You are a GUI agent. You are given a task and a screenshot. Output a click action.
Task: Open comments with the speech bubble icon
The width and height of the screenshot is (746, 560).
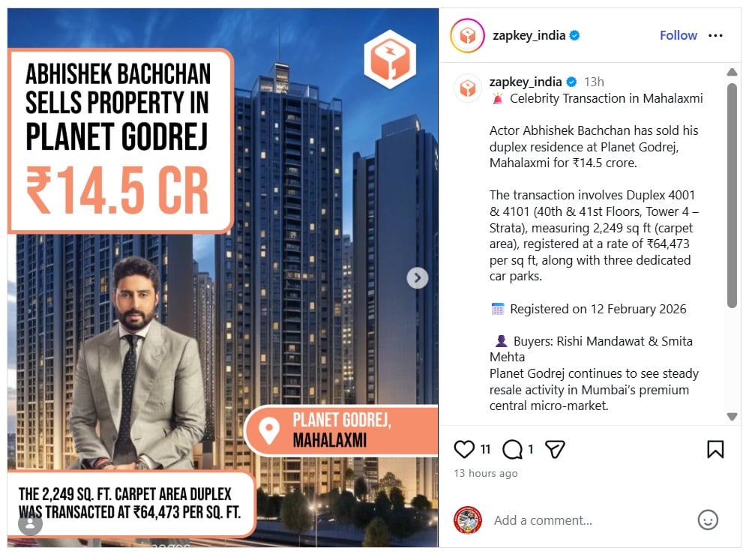pos(512,449)
